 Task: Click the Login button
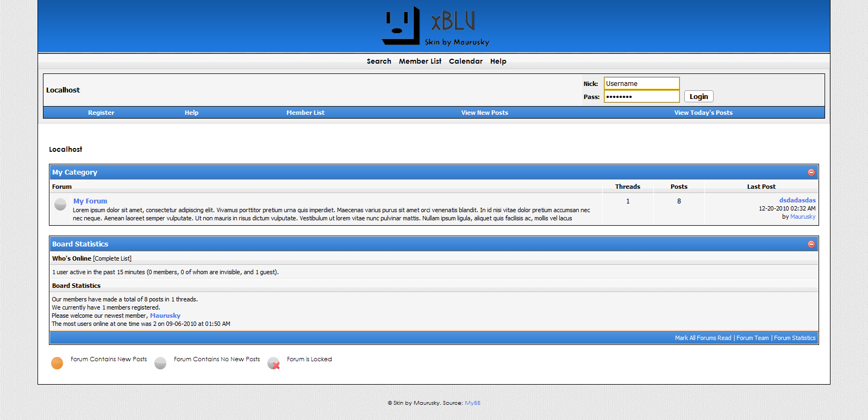coord(698,96)
